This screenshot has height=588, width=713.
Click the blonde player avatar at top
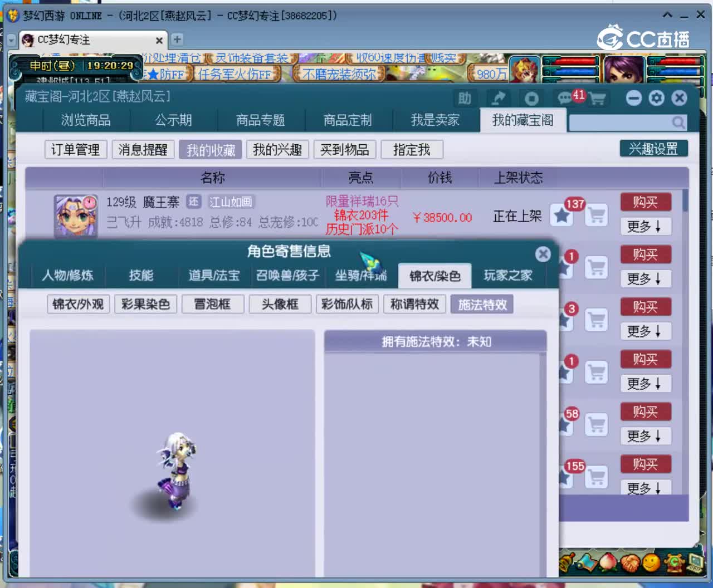(x=524, y=71)
